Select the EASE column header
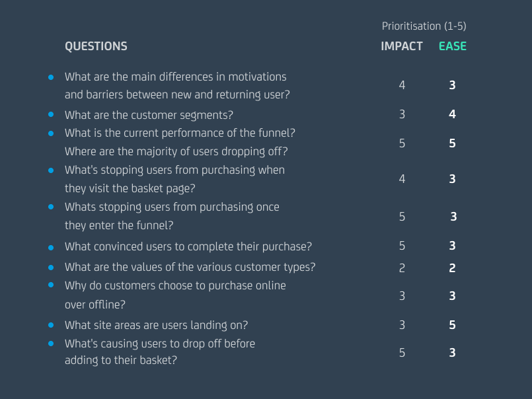The image size is (532, 399). point(453,46)
